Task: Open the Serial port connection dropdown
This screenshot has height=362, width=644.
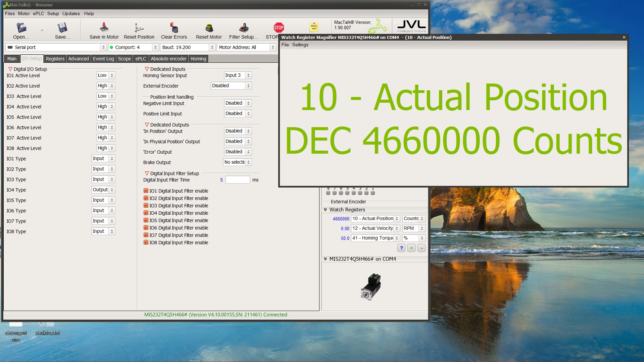Action: click(56, 47)
